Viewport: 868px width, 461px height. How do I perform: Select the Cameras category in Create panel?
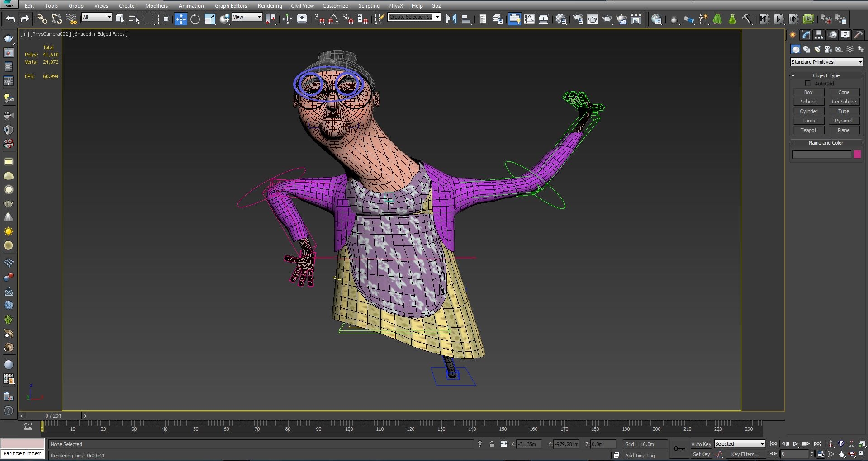coord(828,49)
